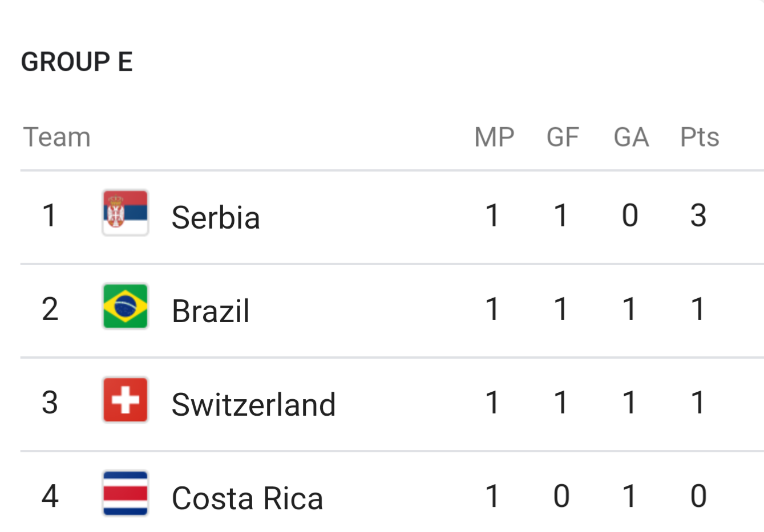
Task: Click the Pts column header
Action: pos(700,137)
